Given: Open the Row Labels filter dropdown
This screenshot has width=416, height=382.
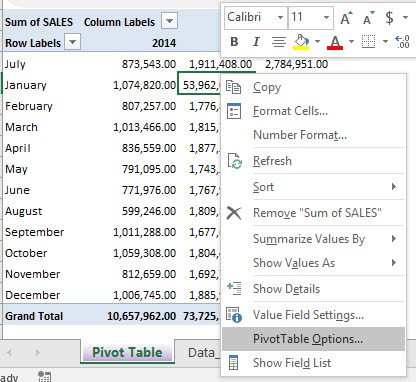Looking at the screenshot, I should pyautogui.click(x=72, y=42).
